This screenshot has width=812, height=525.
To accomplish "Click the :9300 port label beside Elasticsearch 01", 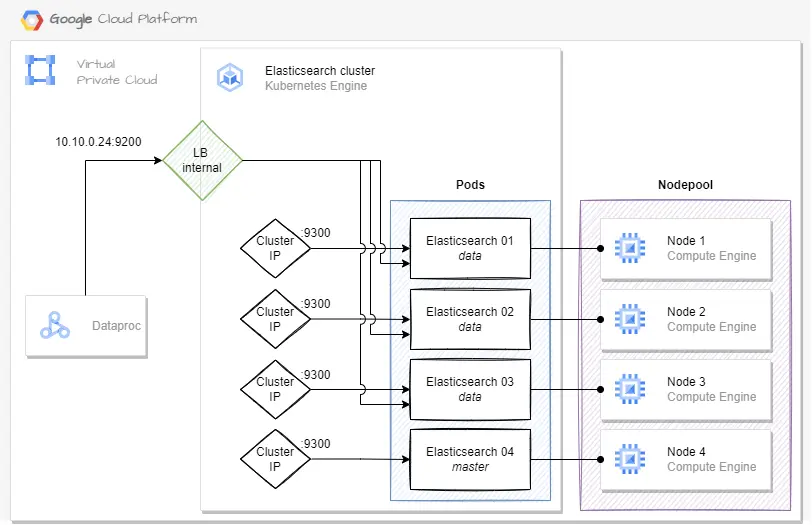I will (315, 233).
